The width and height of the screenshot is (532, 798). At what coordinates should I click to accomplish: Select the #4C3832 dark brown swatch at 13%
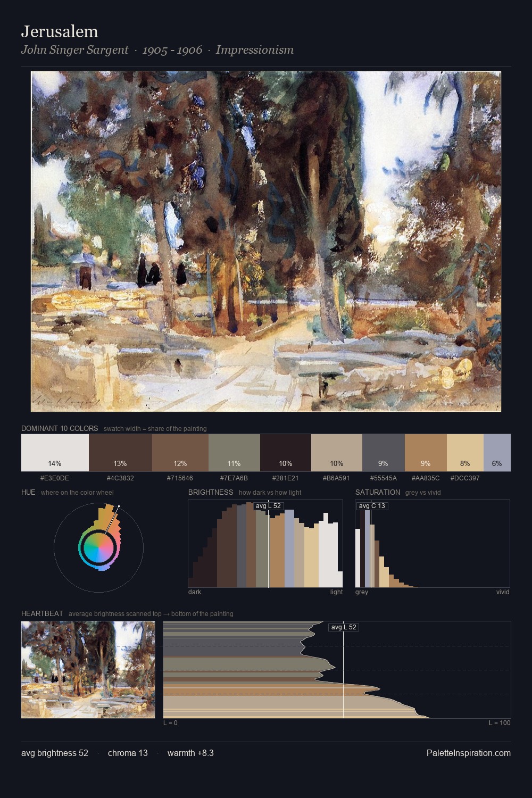[120, 453]
